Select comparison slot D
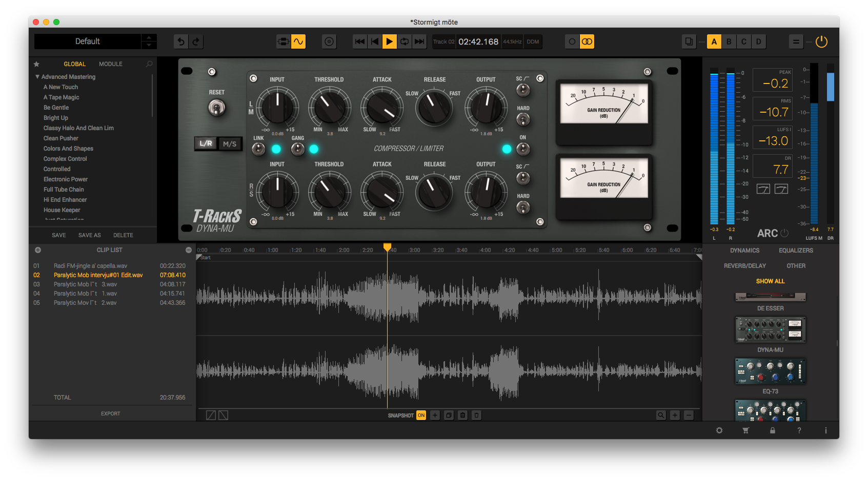Image resolution: width=868 pixels, height=480 pixels. 758,41
